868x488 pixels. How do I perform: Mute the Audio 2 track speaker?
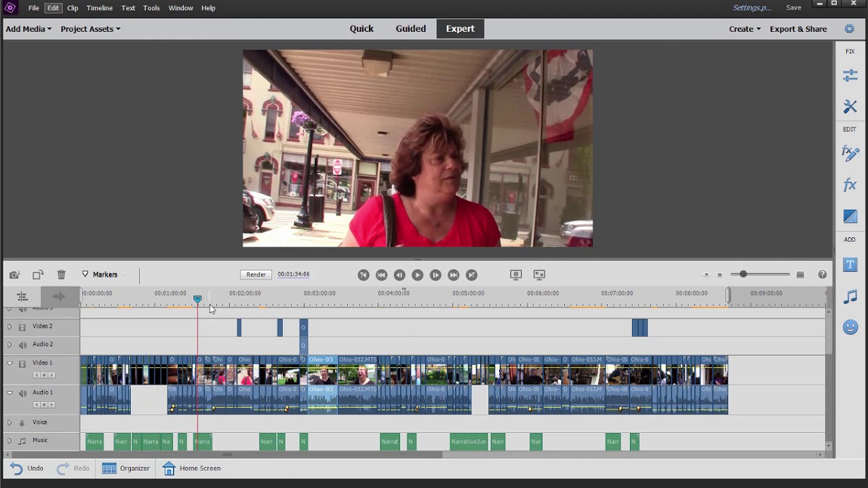coord(22,345)
